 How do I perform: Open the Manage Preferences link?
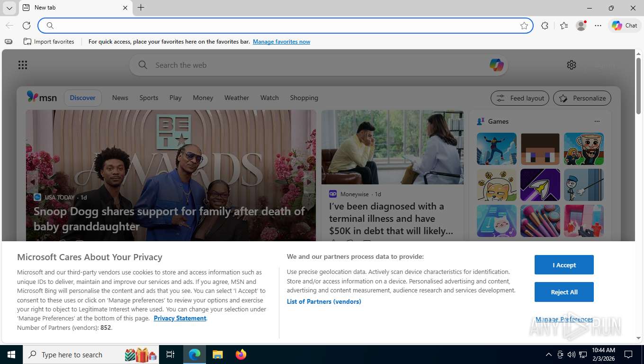pyautogui.click(x=564, y=319)
